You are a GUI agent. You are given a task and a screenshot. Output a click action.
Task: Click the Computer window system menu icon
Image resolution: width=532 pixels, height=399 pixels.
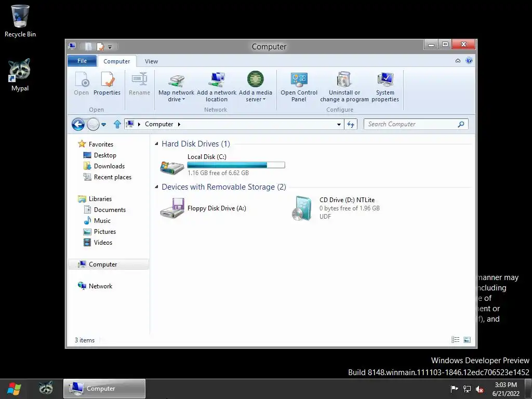coord(72,46)
